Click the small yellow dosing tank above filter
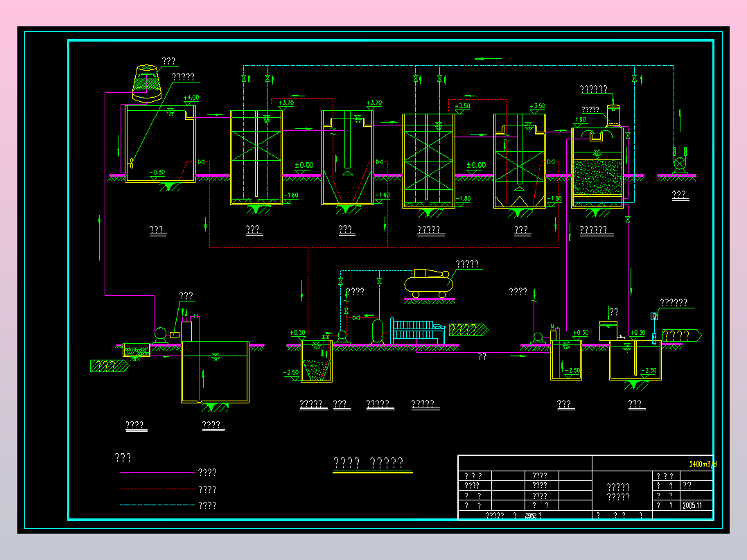Viewport: 747px width, 560px height. click(613, 115)
